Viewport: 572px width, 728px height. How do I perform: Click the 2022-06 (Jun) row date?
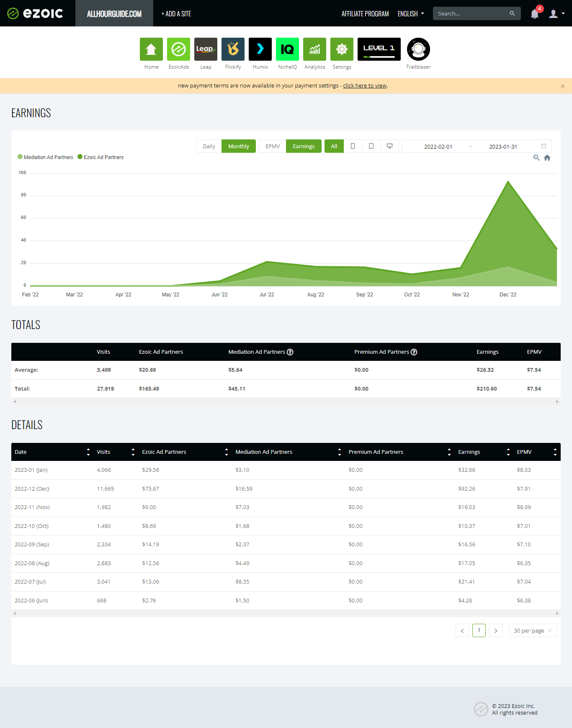pos(31,601)
